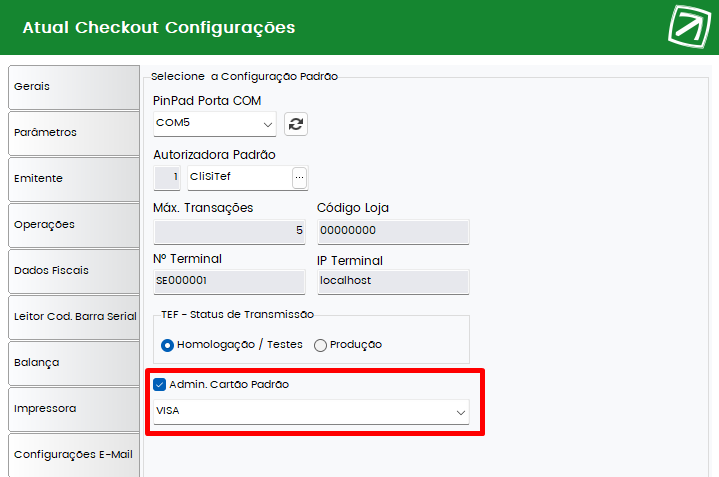
Task: Click the Código Loja input field
Action: point(393,232)
